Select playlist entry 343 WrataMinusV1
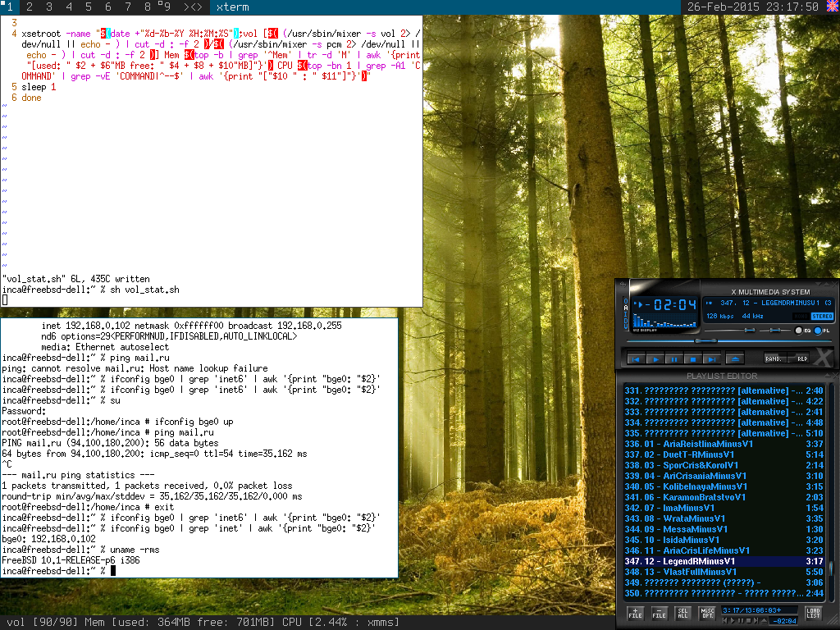This screenshot has width=840, height=630. pos(724,519)
